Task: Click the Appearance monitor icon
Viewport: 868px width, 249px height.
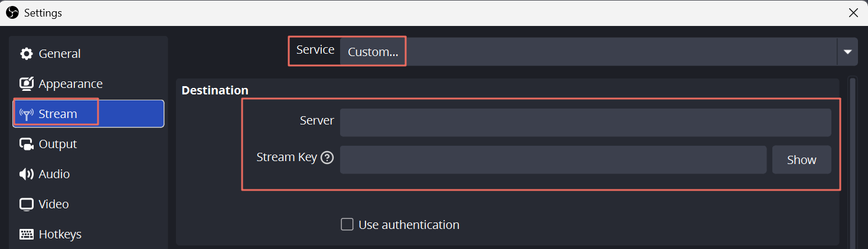Action: [27, 84]
